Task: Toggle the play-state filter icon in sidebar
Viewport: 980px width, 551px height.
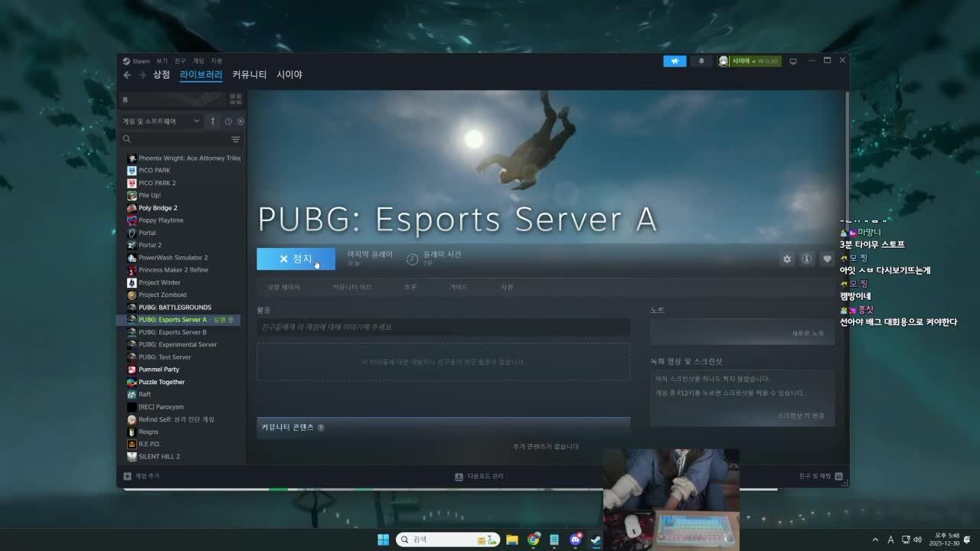Action: [x=240, y=121]
